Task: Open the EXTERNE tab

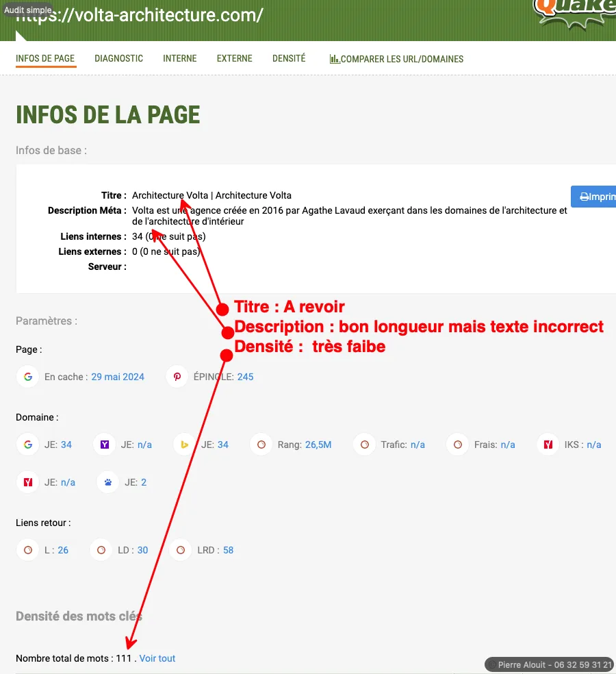Action: (234, 59)
